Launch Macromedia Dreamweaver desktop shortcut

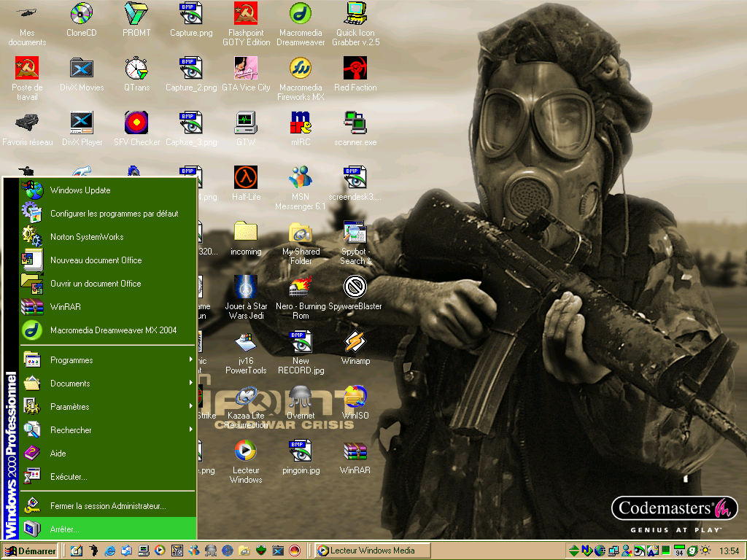(301, 24)
